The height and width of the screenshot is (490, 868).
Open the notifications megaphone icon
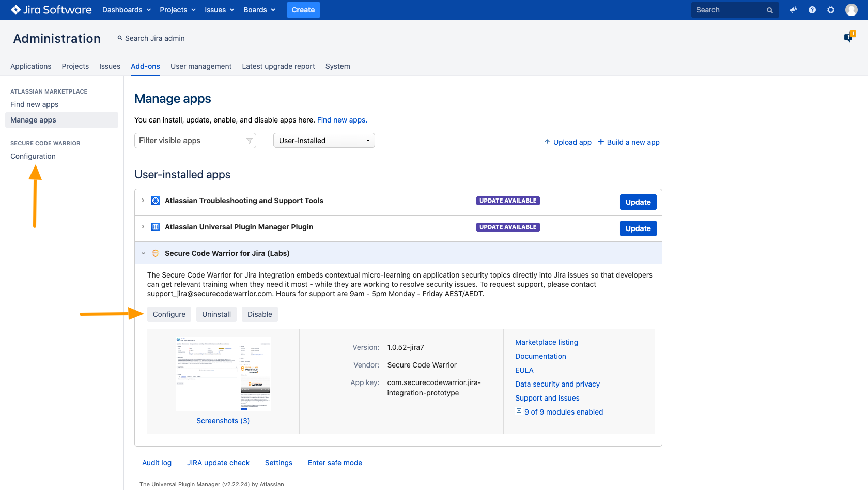tap(794, 10)
